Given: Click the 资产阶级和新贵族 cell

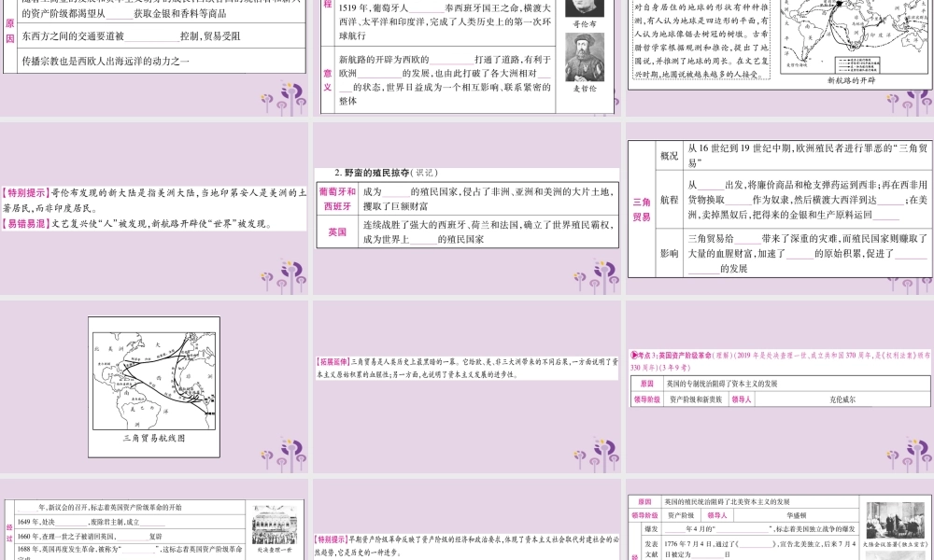Looking at the screenshot, I should point(696,399).
